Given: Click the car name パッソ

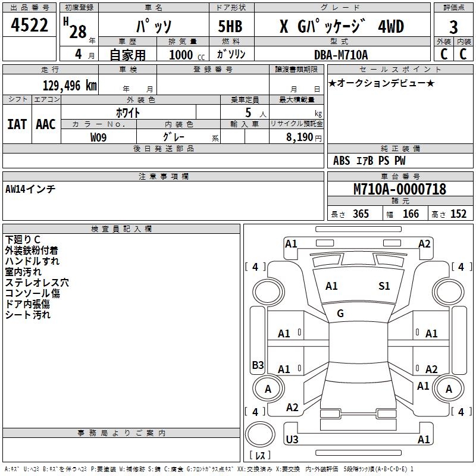Looking at the screenshot, I should tap(154, 26).
